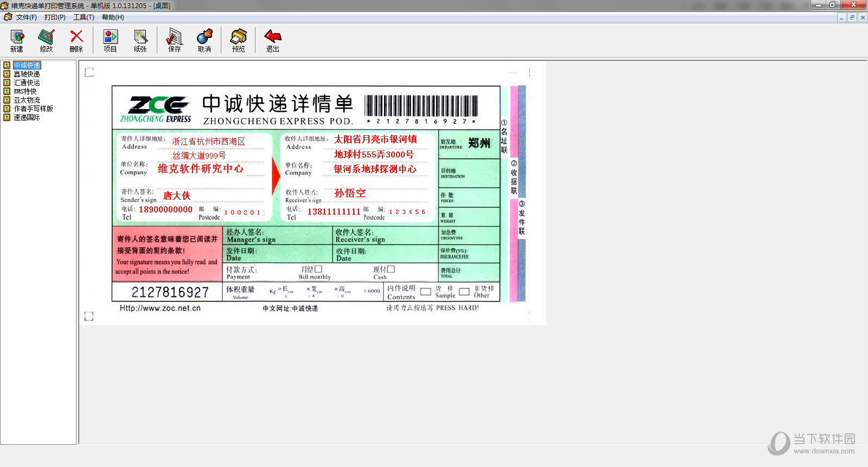The width and height of the screenshot is (868, 467).
Task: Restore the inner document window
Action: [852, 17]
